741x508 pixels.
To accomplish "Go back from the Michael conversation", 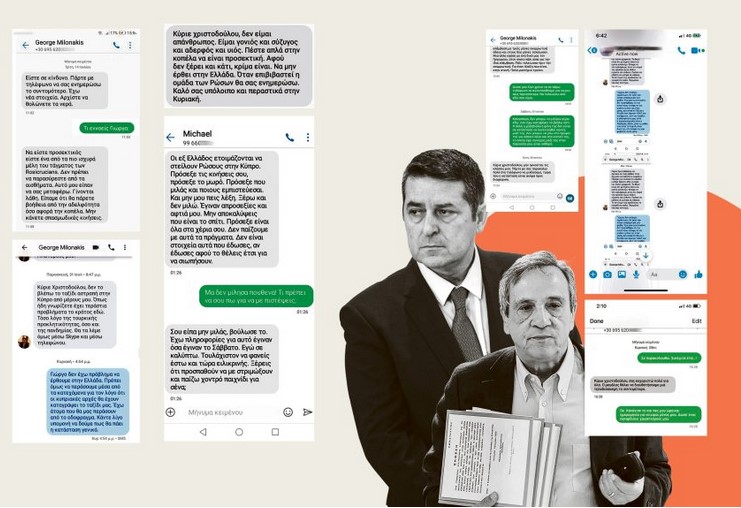I will pyautogui.click(x=171, y=137).
